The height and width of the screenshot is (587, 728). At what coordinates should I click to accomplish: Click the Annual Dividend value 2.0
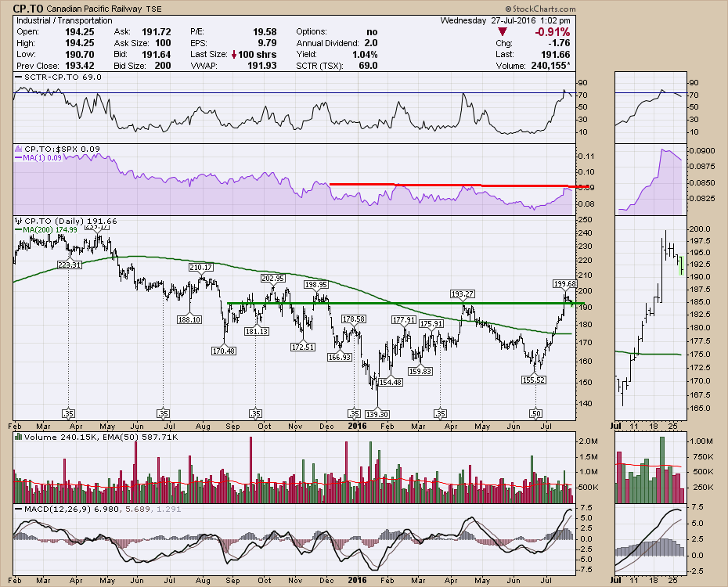[371, 43]
